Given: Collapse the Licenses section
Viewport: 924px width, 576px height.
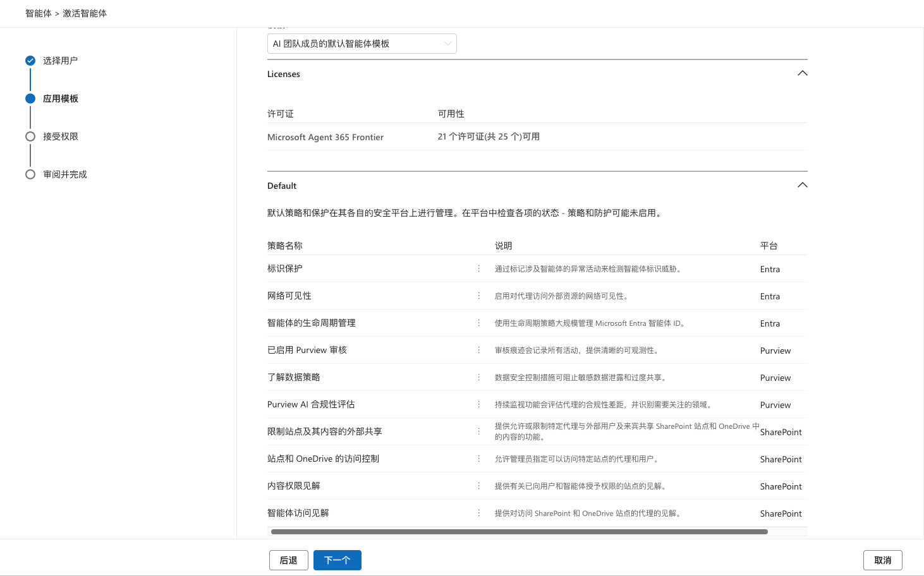Looking at the screenshot, I should pos(803,73).
